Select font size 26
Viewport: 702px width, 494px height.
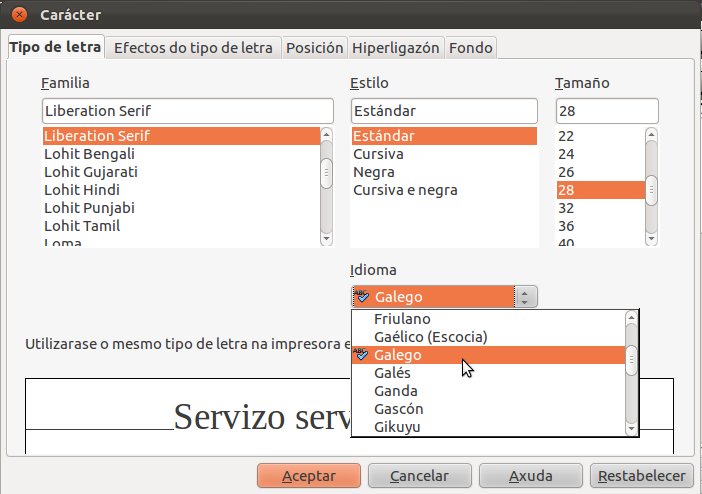600,172
